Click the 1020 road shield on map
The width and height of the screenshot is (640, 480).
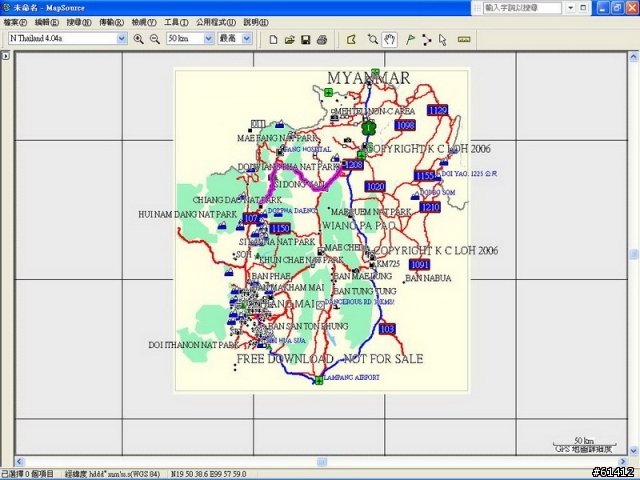[x=375, y=187]
